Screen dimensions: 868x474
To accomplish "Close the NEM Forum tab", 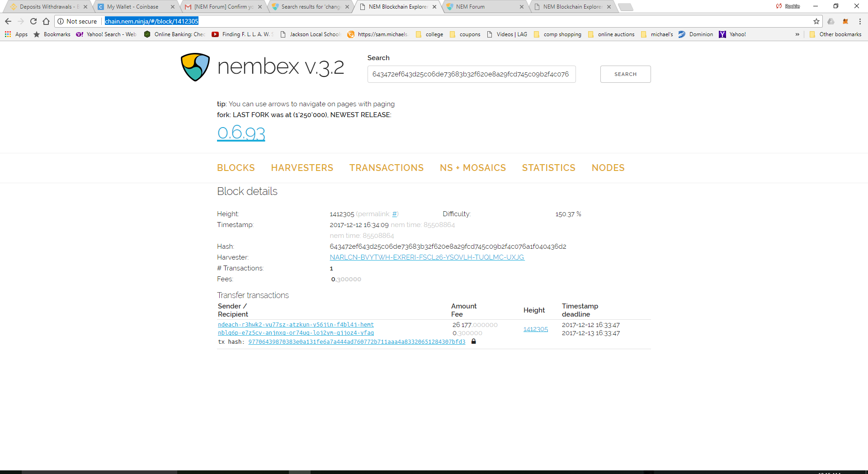I will click(522, 7).
